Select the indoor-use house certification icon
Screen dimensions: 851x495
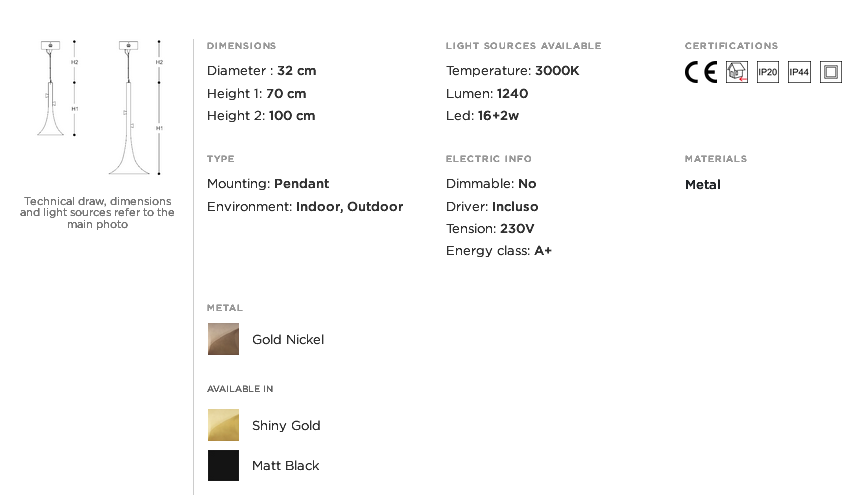pos(736,72)
